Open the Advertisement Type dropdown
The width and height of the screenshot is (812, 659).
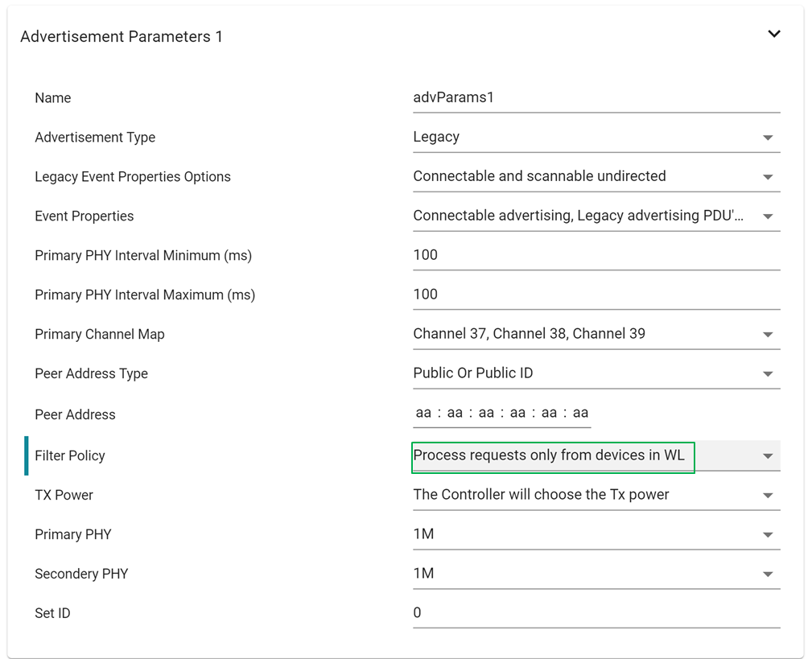pyautogui.click(x=767, y=138)
